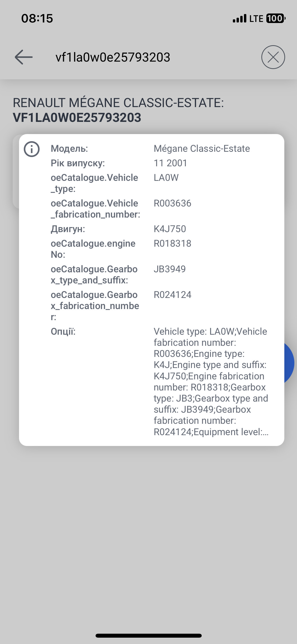Tap the 08:15 clock in status bar
The height and width of the screenshot is (644, 297).
tap(37, 19)
